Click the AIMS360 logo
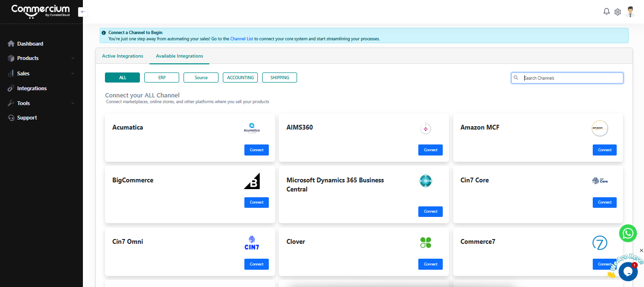The height and width of the screenshot is (287, 644). (x=425, y=129)
